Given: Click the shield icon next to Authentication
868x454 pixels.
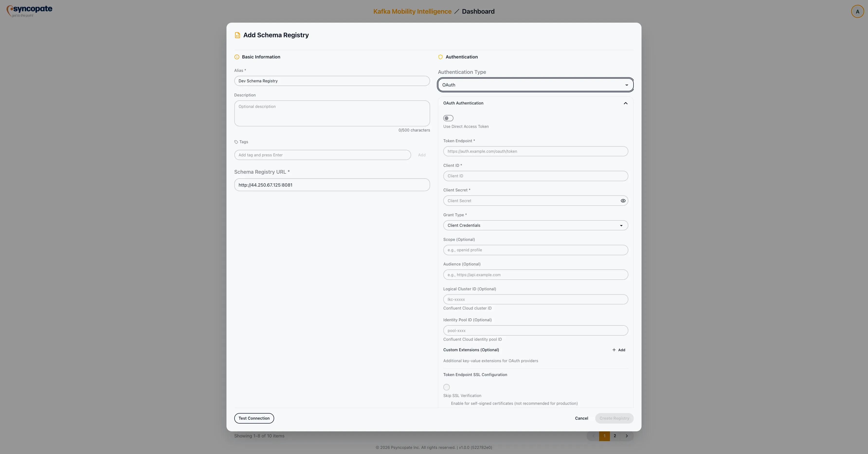Looking at the screenshot, I should tap(440, 57).
